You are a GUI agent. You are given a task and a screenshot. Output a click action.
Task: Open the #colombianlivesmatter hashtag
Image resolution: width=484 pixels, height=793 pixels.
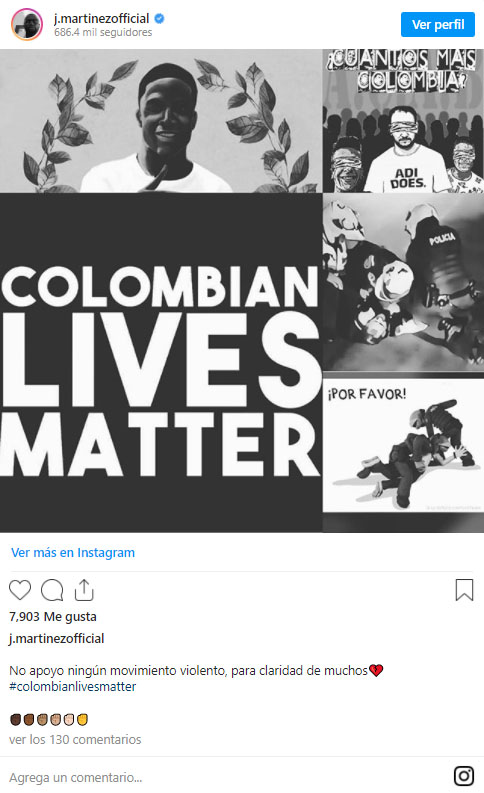tap(73, 686)
